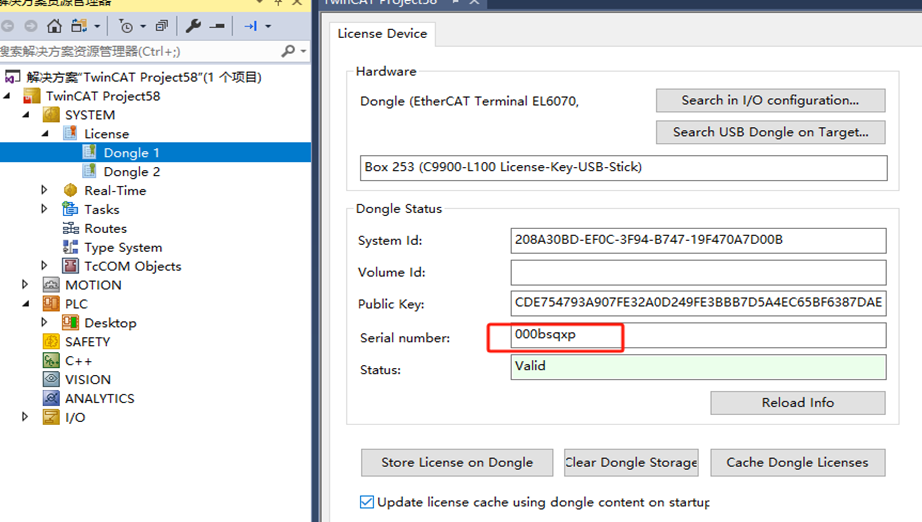The width and height of the screenshot is (922, 522).
Task: Click the Tasks node icon
Action: coord(70,209)
